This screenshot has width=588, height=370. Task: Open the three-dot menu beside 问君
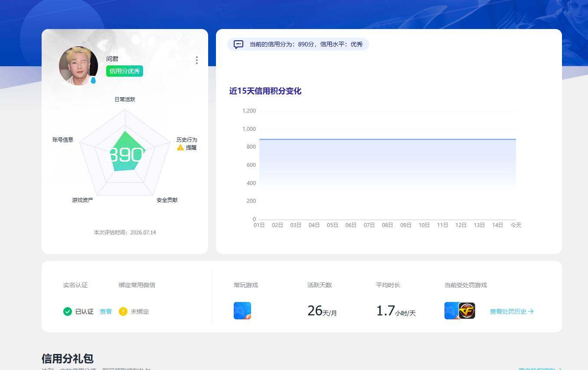(197, 60)
